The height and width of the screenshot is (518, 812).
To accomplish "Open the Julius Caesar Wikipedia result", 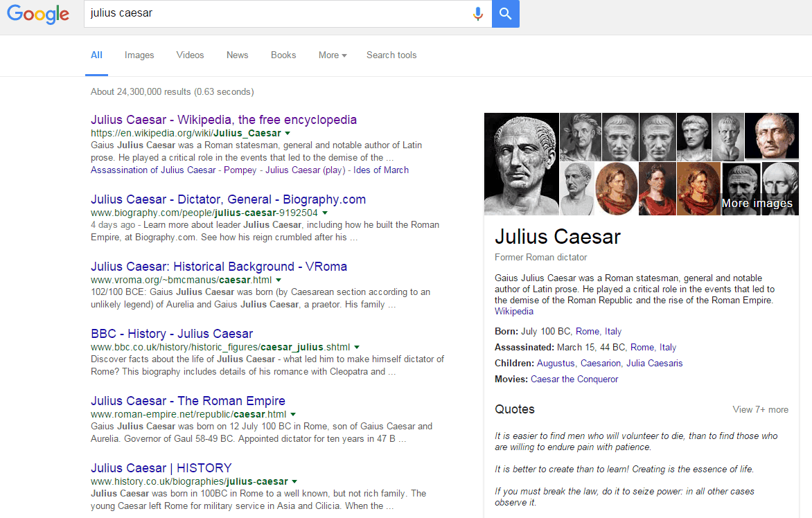I will point(223,120).
